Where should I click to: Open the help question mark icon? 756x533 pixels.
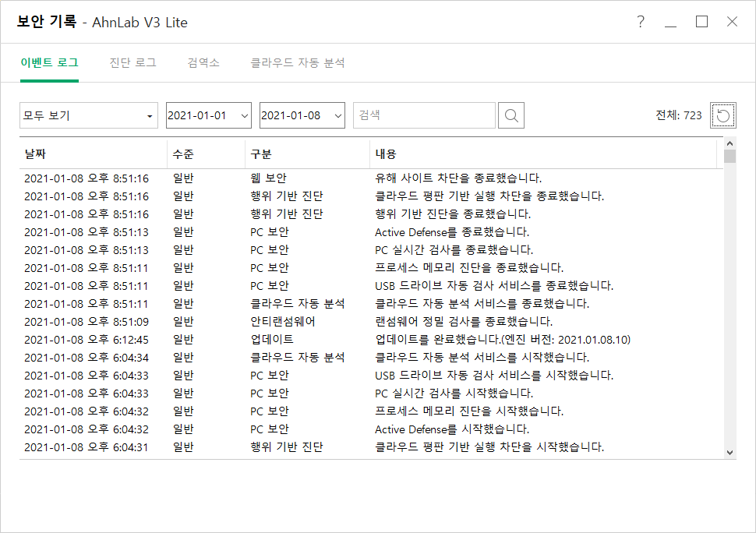pyautogui.click(x=641, y=22)
